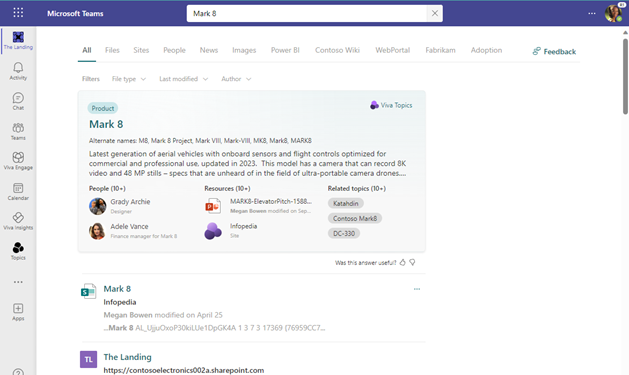Screen dimensions: 629x375
Task: Open the Infopedia resource link
Action: [243, 226]
